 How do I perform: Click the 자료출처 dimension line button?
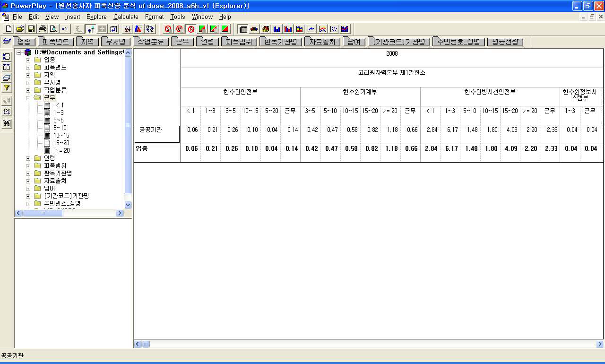(x=322, y=42)
